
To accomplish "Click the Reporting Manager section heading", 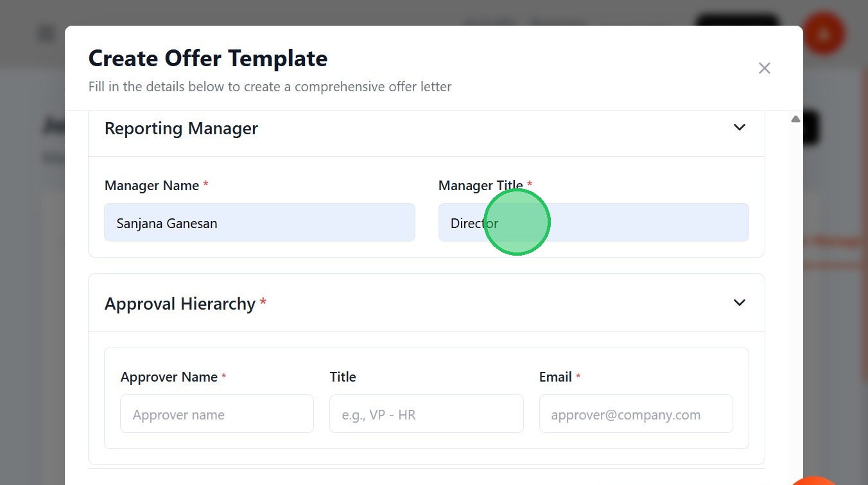I will (181, 128).
